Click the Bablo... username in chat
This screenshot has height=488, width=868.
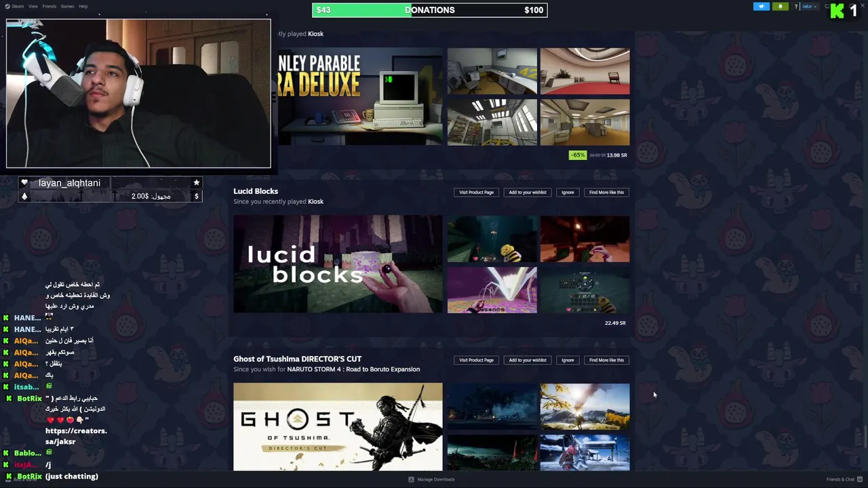click(x=28, y=453)
